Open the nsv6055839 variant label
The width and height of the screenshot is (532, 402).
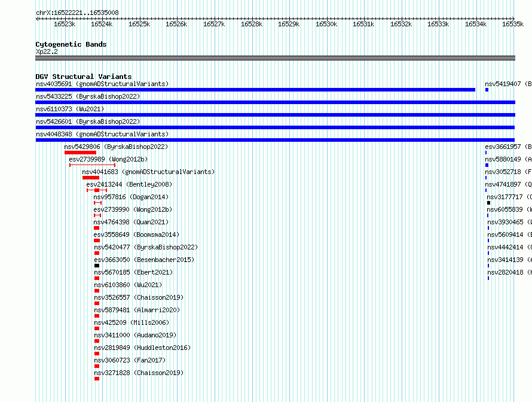tap(509, 209)
